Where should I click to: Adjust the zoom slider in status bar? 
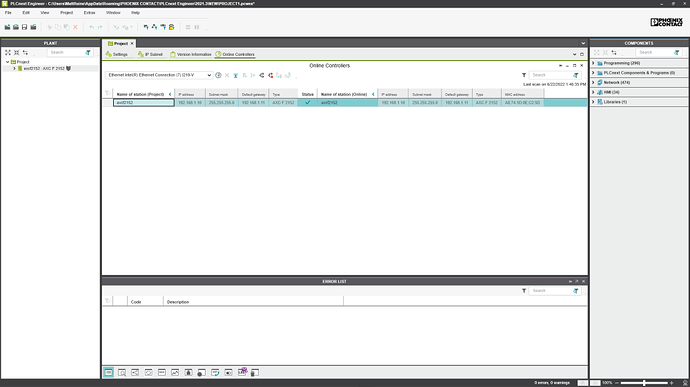tap(644, 383)
